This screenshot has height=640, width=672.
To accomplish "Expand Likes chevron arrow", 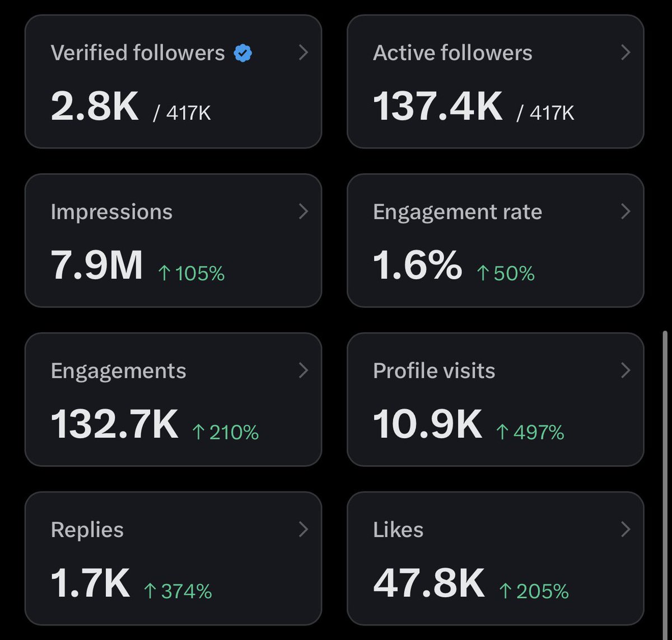I will (626, 529).
